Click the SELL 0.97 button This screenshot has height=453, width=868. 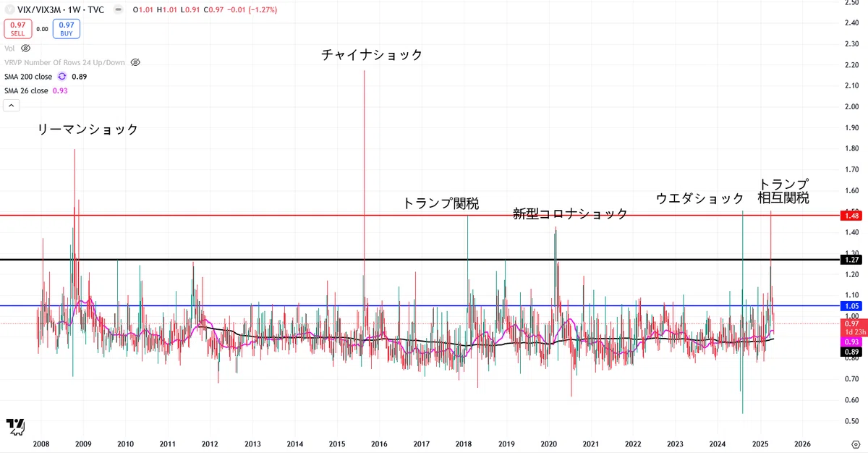point(17,29)
